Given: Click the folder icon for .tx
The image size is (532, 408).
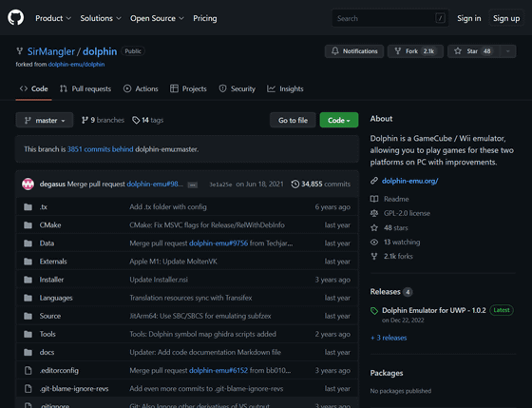Looking at the screenshot, I should click(x=28, y=207).
